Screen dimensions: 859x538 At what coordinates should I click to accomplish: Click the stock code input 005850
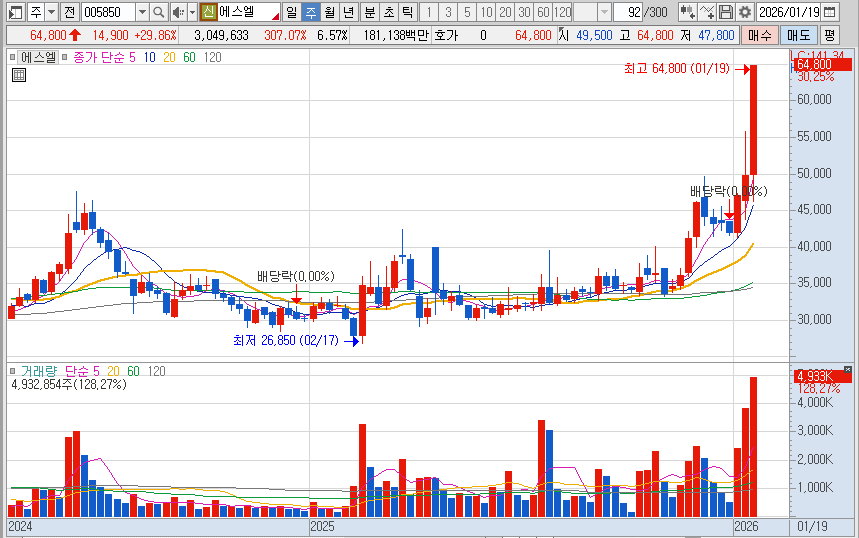(x=108, y=12)
